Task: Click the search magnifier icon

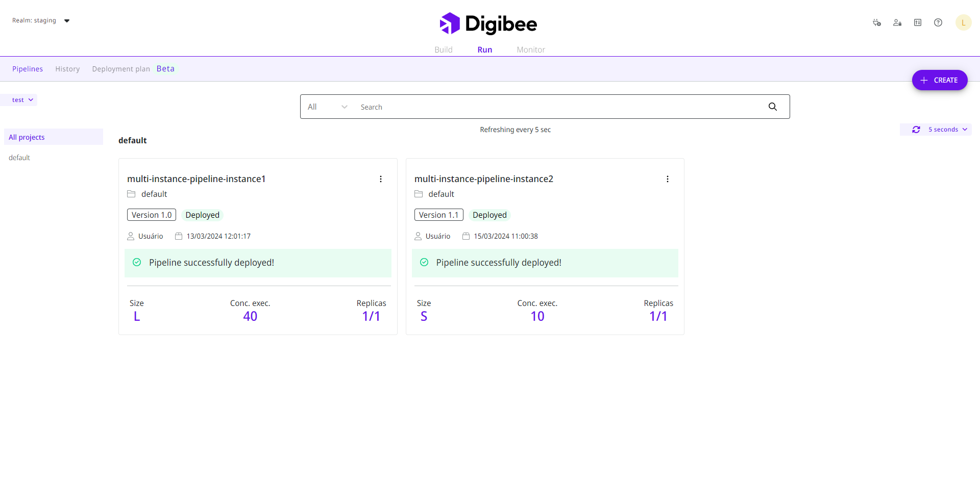Action: pyautogui.click(x=772, y=107)
